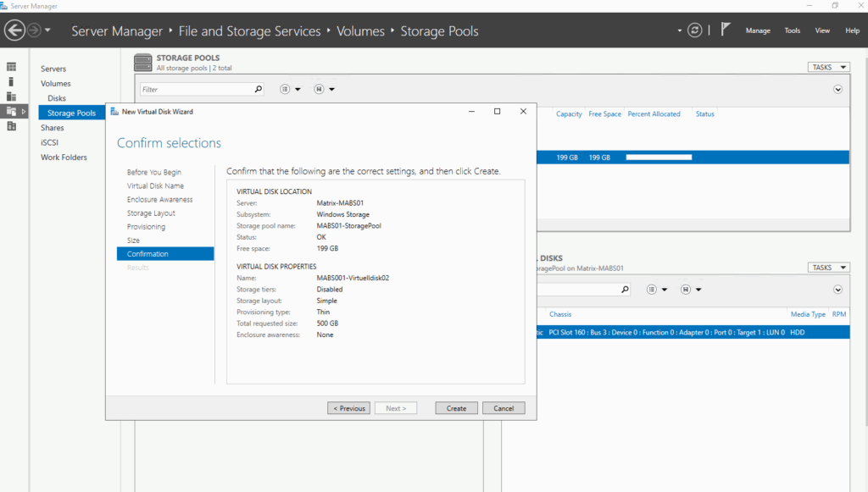This screenshot has width=868, height=492.
Task: Click the Local Server sidebar icon
Action: pos(11,82)
